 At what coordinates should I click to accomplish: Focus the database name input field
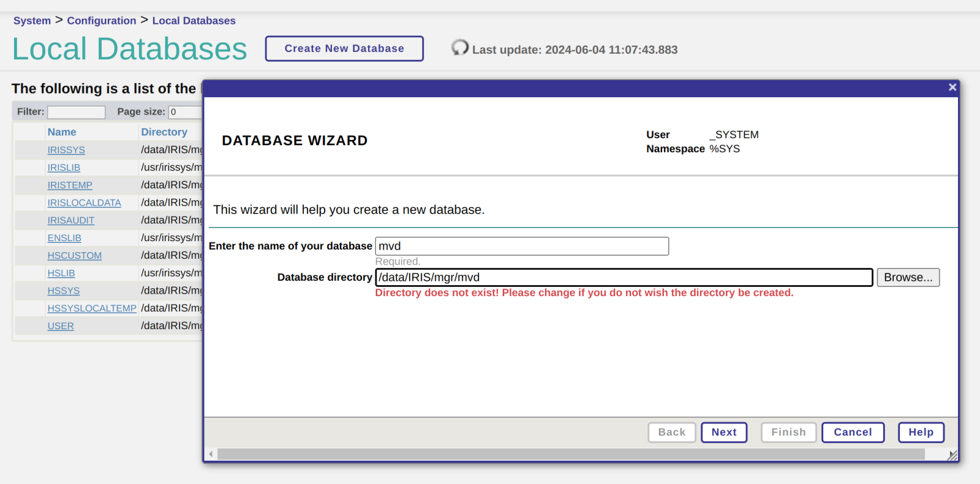coord(521,246)
